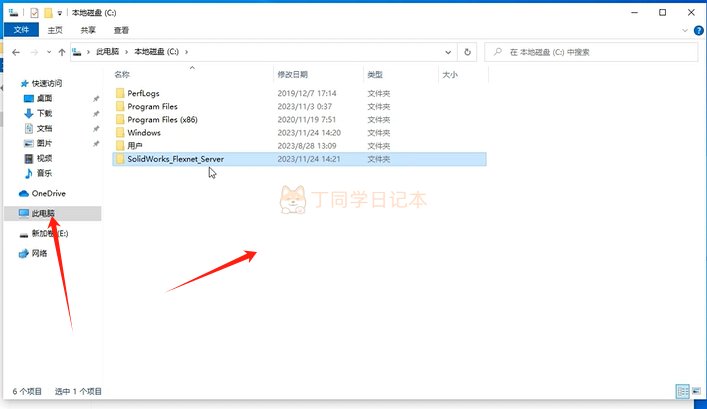Open the recent locations dropdown arrow

tap(49, 52)
